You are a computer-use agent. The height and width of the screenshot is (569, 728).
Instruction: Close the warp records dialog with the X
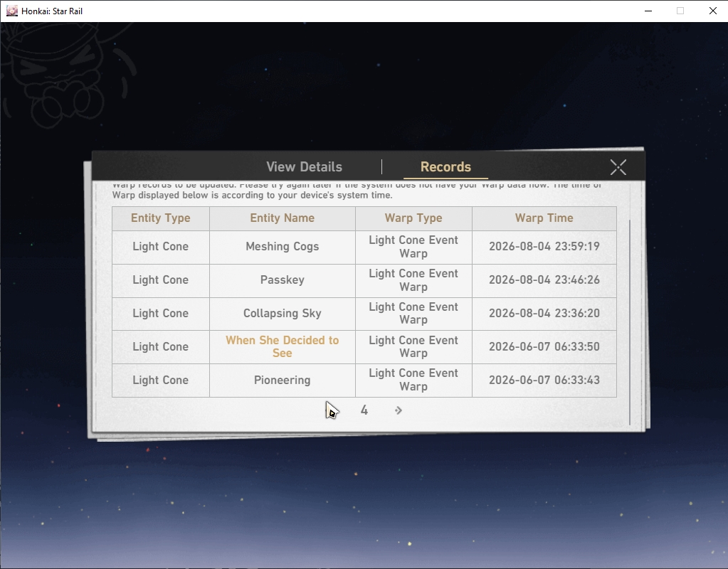618,167
